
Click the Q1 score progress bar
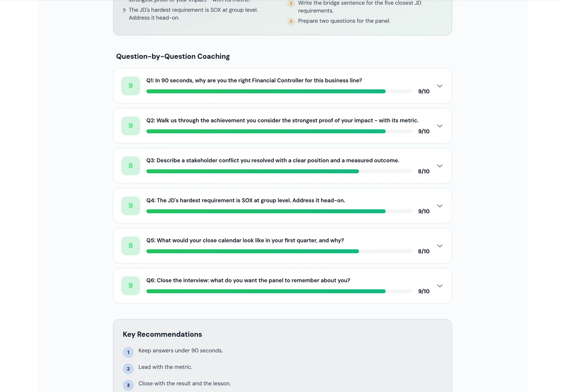pos(279,91)
